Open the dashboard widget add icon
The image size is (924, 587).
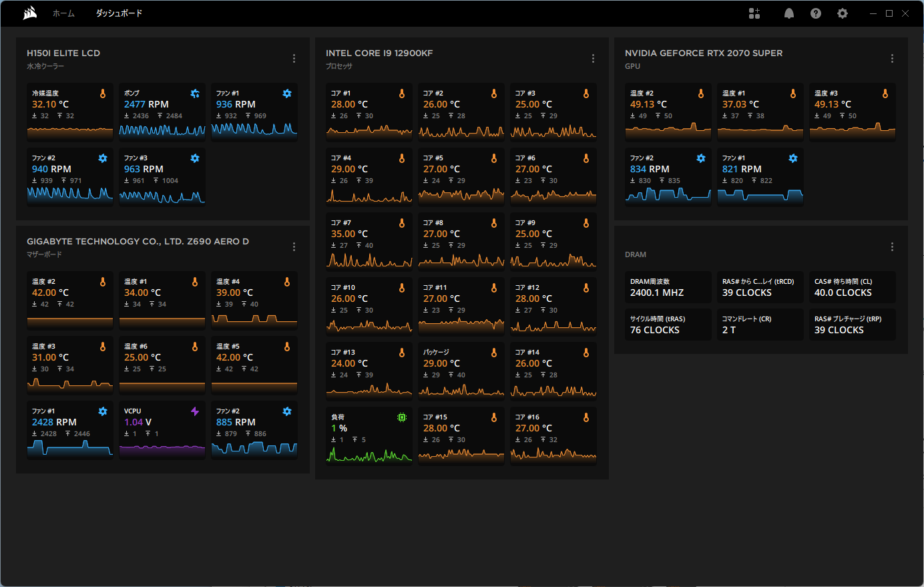[x=754, y=13]
